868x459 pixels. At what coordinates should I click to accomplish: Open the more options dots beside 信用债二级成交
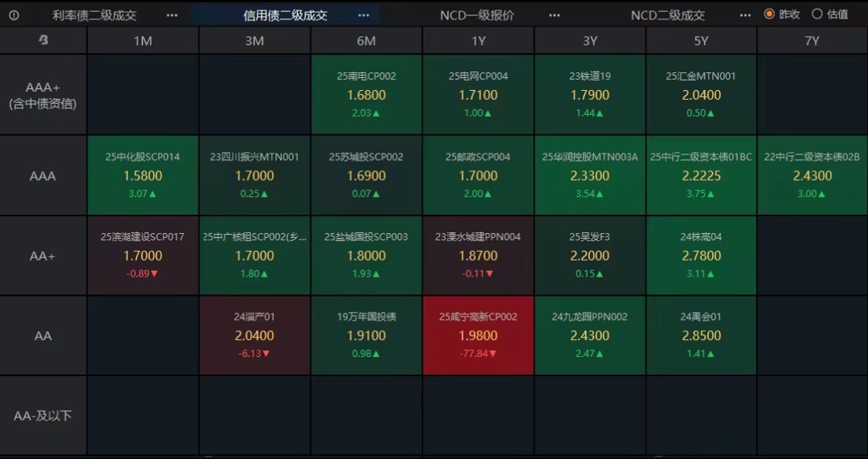(x=363, y=15)
